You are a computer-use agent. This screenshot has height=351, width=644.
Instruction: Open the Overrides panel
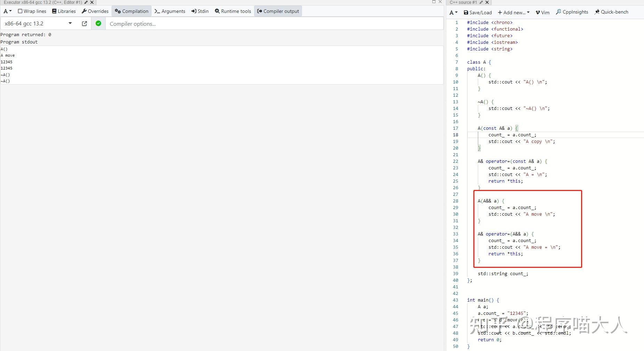tap(95, 11)
